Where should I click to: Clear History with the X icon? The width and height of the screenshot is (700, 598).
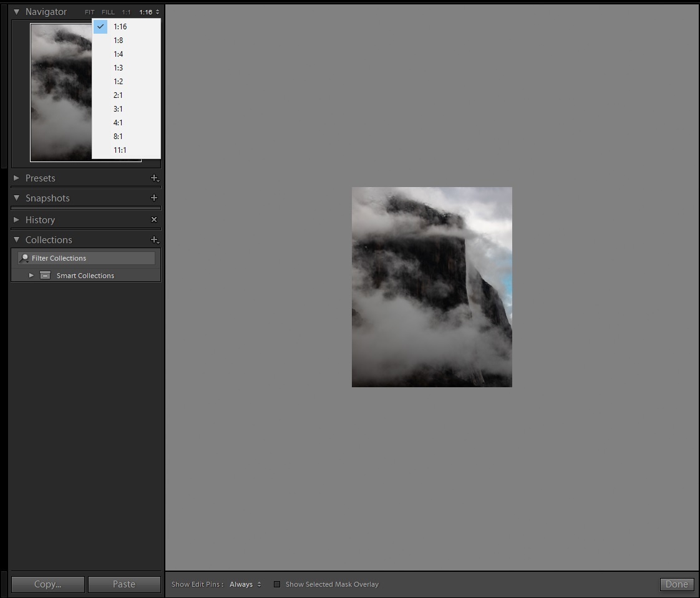(x=154, y=219)
